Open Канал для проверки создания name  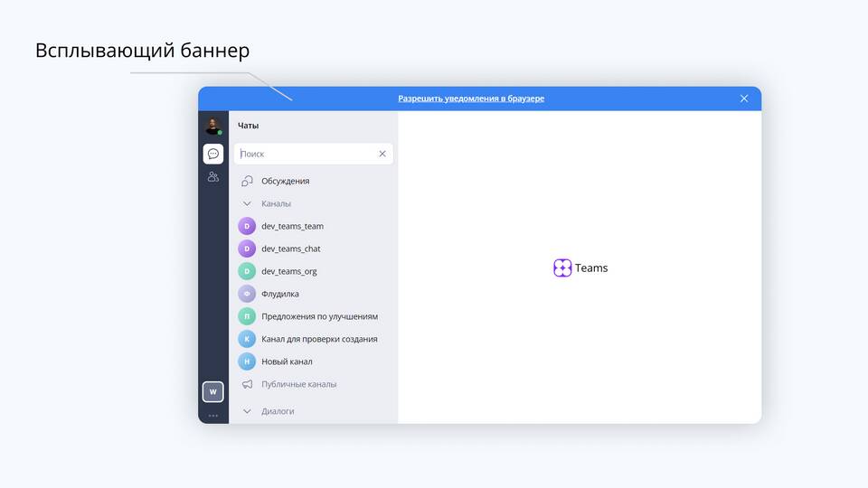pos(319,339)
